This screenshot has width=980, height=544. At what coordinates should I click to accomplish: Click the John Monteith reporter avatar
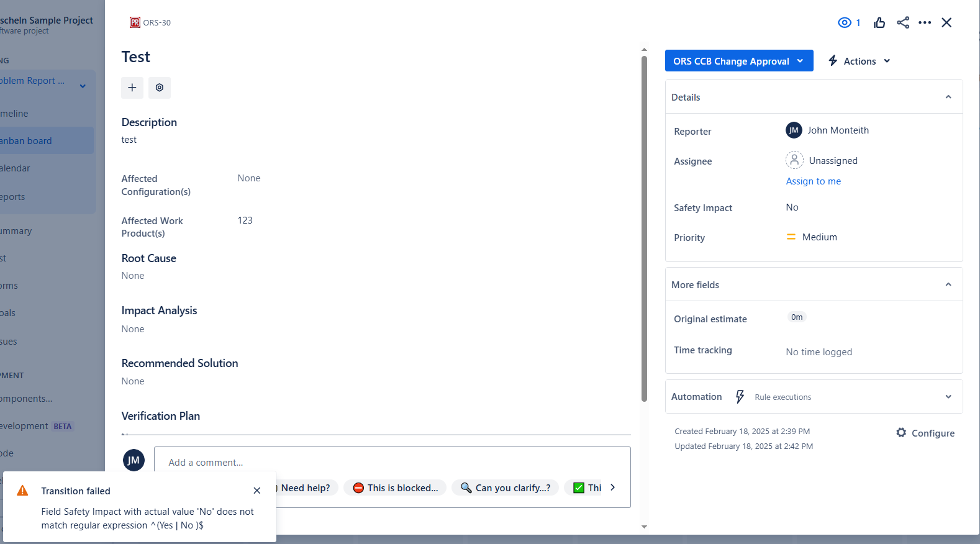pos(794,130)
